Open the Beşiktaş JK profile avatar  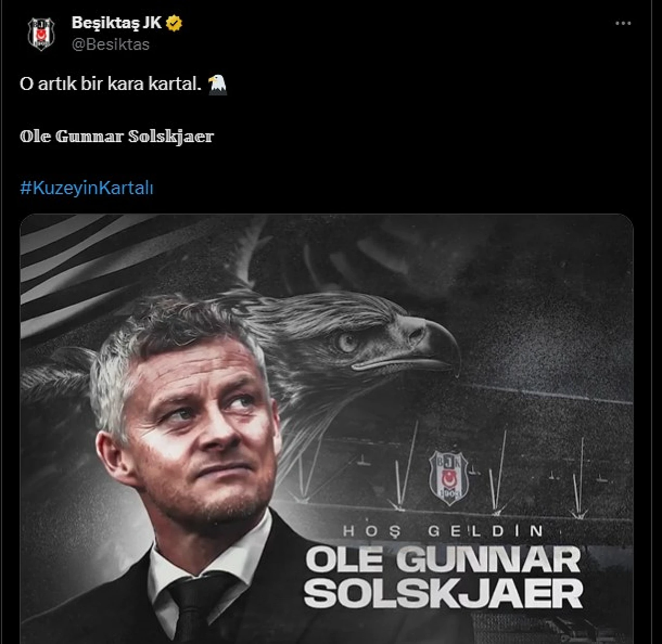coord(41,34)
